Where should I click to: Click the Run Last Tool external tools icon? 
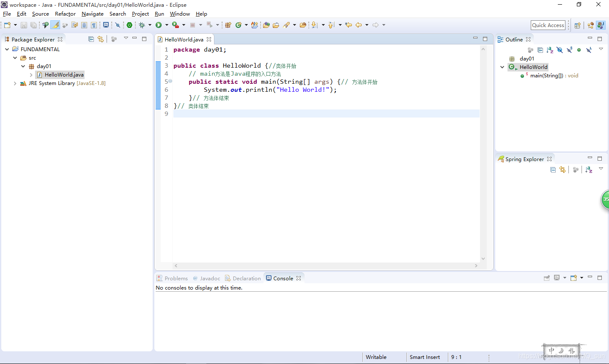click(176, 25)
